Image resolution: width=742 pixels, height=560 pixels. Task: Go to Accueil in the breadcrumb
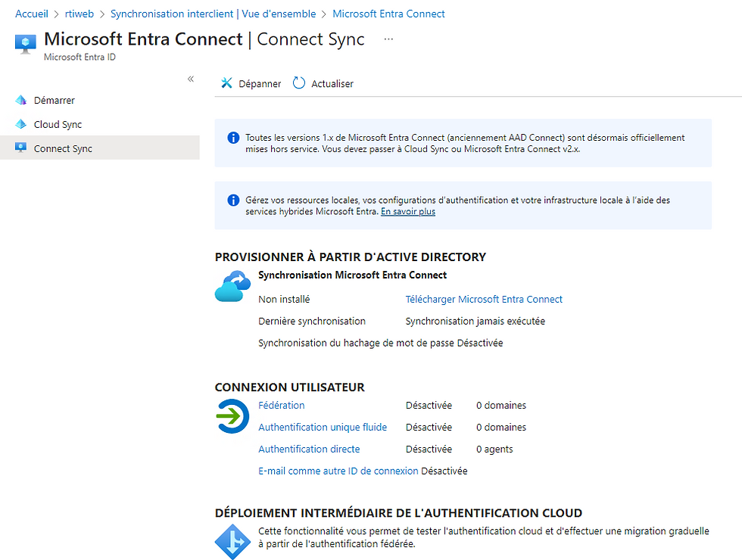(32, 14)
